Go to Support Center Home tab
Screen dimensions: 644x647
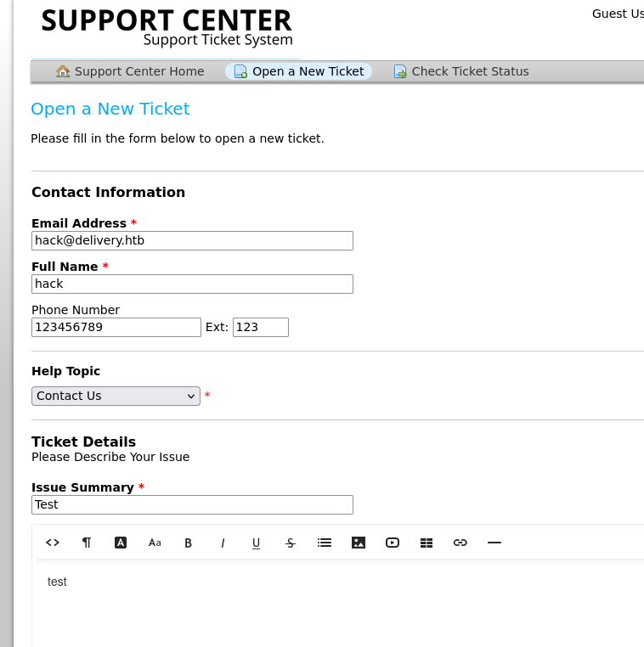[130, 71]
